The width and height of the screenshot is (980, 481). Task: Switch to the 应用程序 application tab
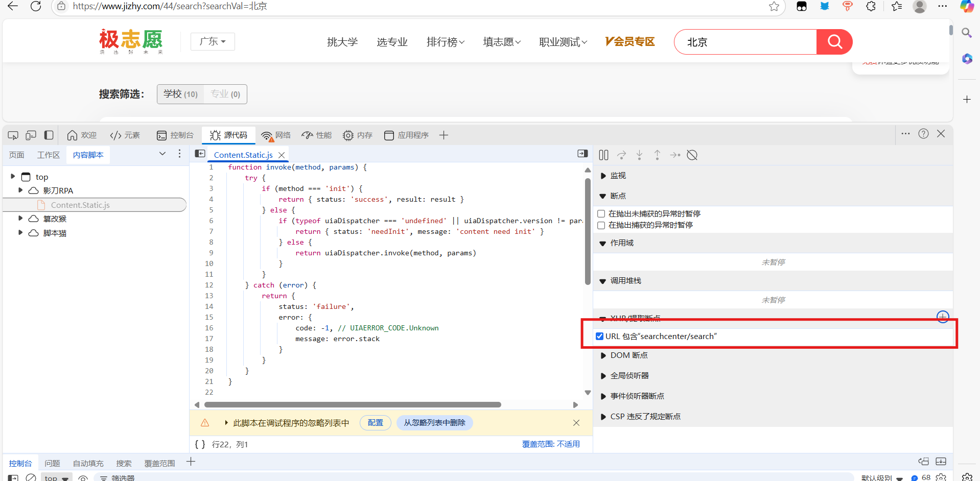[407, 135]
